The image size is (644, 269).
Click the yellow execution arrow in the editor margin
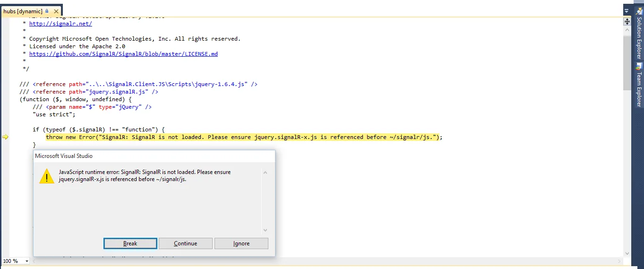pyautogui.click(x=5, y=137)
